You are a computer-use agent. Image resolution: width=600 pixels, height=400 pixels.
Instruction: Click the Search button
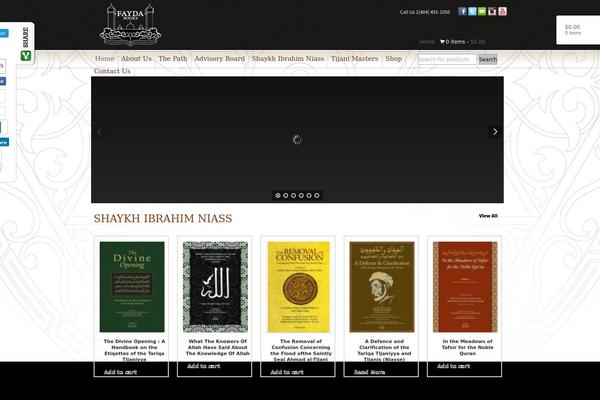point(488,59)
